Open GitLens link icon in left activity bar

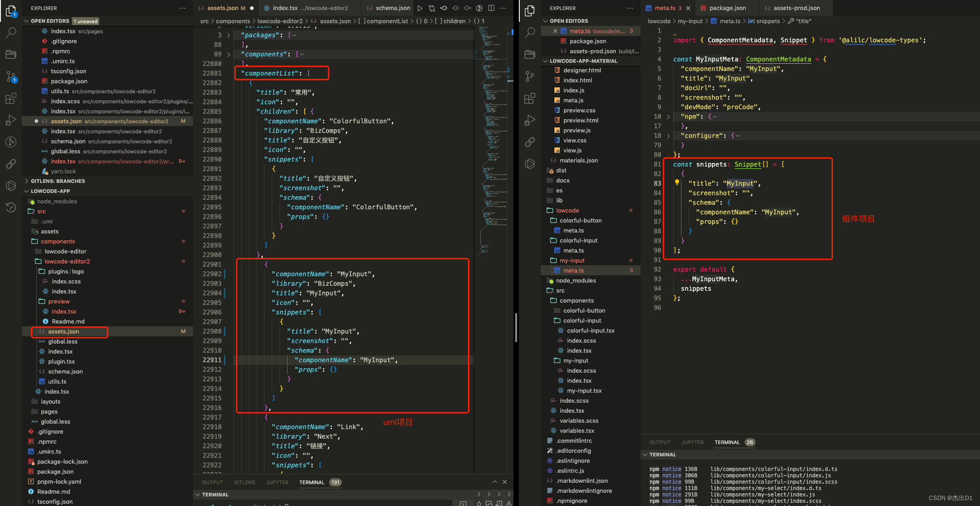click(x=11, y=164)
